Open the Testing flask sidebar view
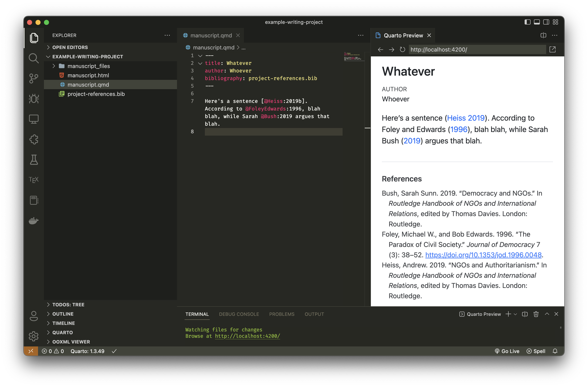The width and height of the screenshot is (588, 387). pyautogui.click(x=34, y=160)
